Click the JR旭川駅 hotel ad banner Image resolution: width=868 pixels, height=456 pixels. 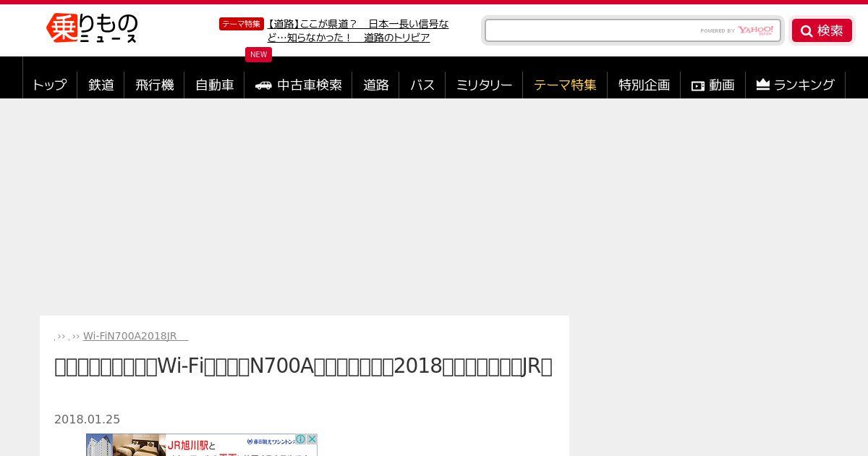(x=202, y=444)
